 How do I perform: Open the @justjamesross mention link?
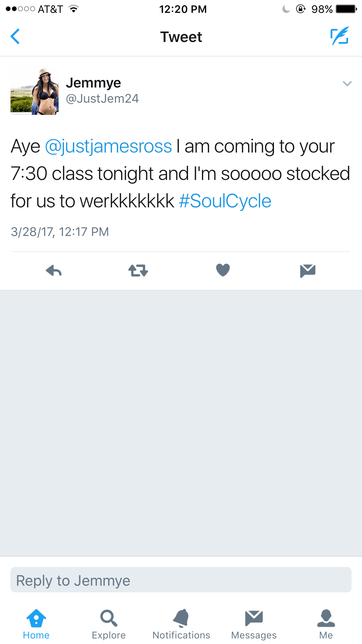tap(108, 146)
